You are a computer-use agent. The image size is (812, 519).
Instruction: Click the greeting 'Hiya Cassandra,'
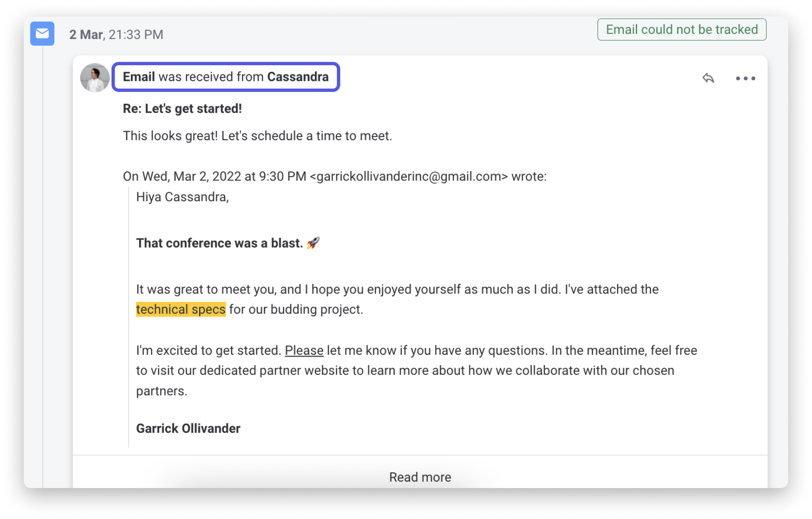pos(183,197)
